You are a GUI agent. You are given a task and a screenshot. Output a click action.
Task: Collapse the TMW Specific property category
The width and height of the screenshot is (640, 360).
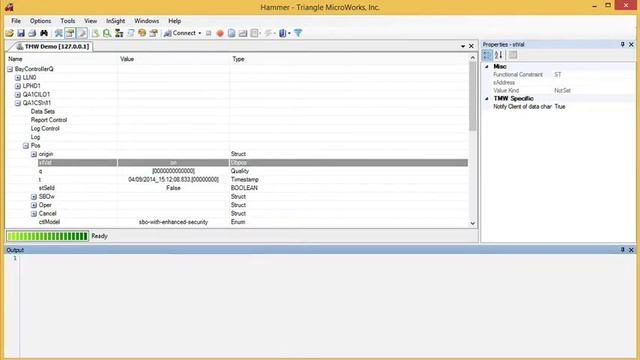coord(487,98)
